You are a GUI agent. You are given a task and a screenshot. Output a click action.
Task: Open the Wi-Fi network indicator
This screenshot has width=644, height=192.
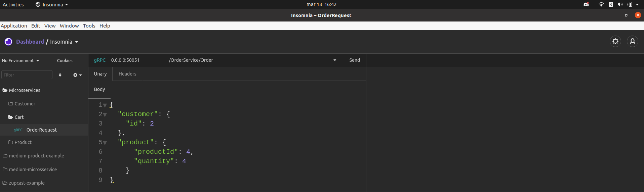click(601, 4)
